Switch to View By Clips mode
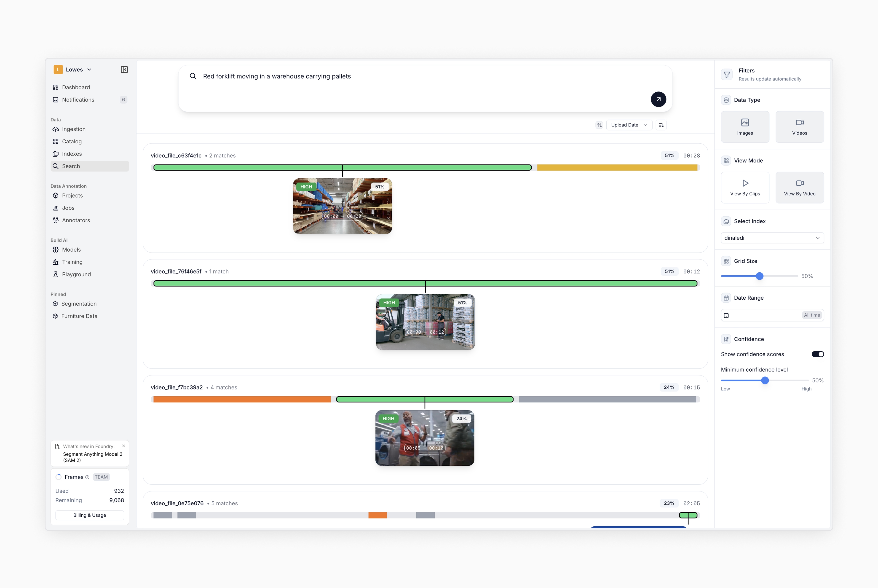The width and height of the screenshot is (878, 588). [x=745, y=188]
